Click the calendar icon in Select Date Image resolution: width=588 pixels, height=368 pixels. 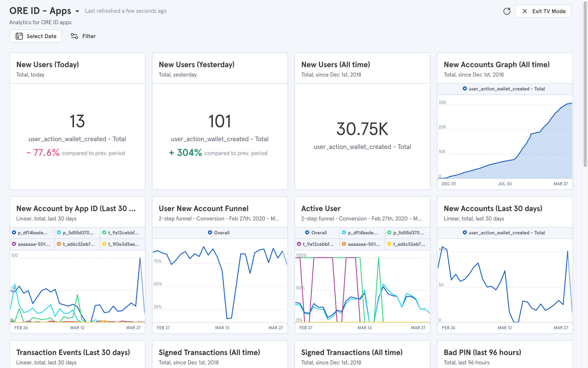[x=19, y=36]
